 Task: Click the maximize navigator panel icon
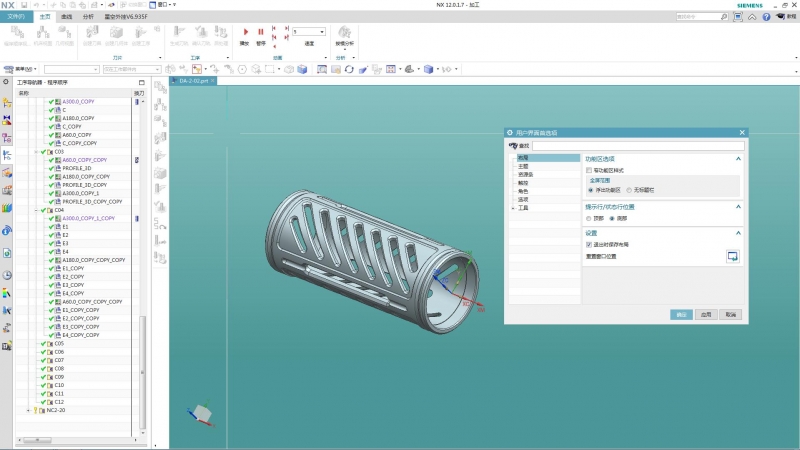tap(141, 82)
